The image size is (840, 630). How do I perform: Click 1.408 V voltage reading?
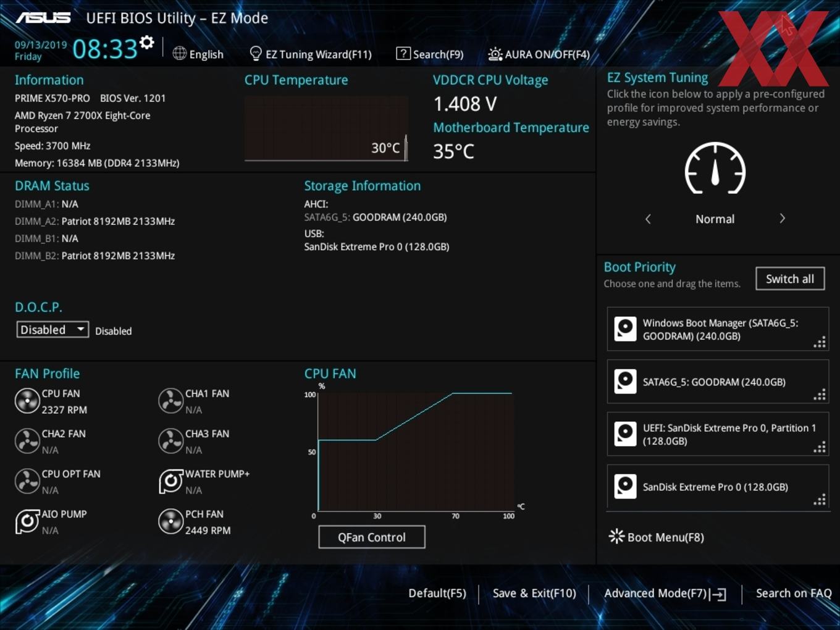coord(465,104)
